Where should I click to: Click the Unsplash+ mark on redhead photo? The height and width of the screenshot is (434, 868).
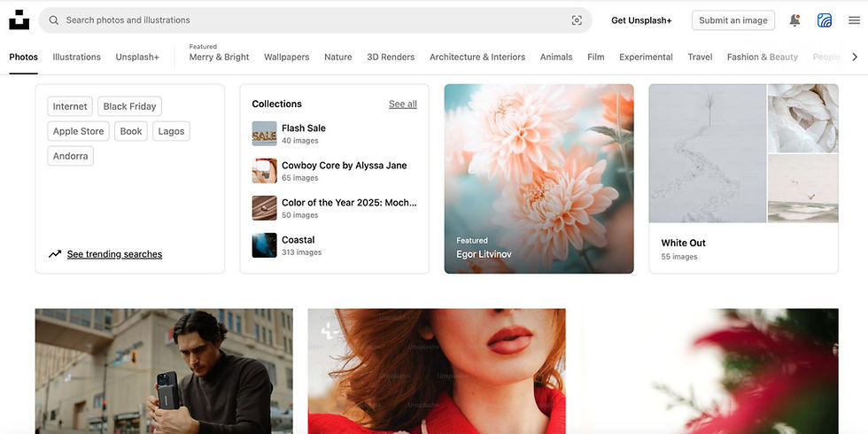(x=329, y=331)
